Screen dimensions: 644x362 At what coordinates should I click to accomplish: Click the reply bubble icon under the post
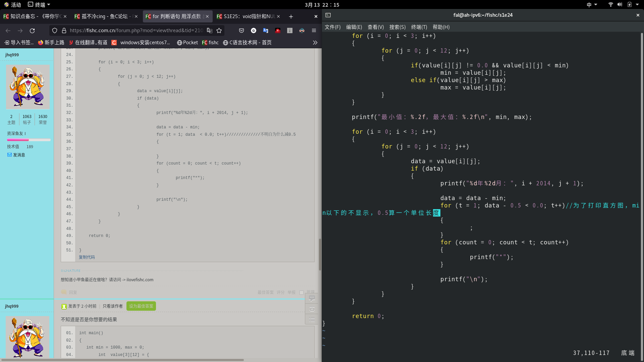(64, 292)
